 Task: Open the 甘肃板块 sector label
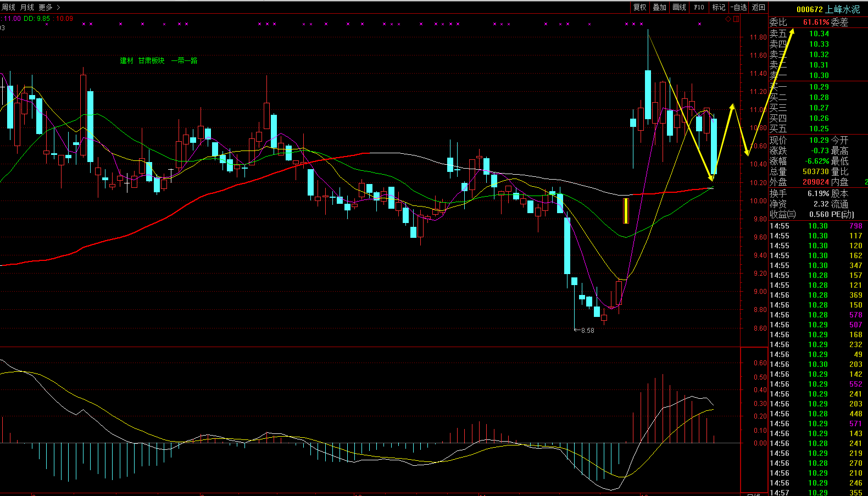(151, 60)
